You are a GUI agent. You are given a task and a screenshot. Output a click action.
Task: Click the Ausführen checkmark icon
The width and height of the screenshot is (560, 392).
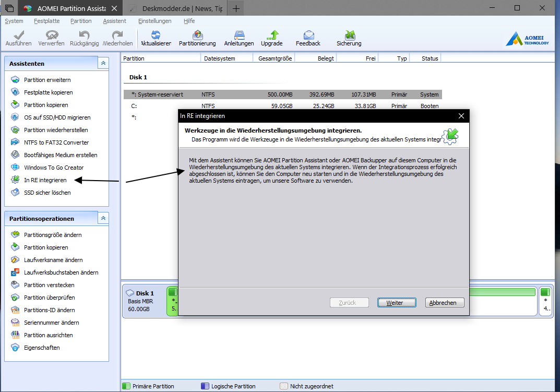tap(19, 35)
